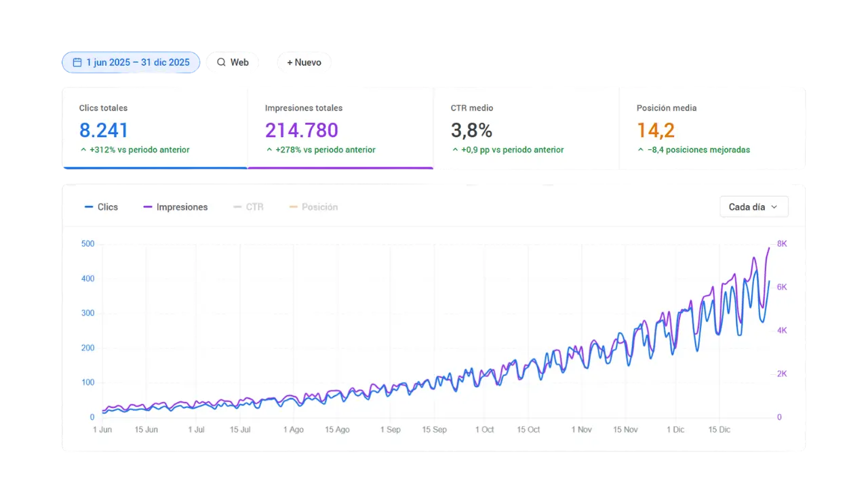Click the magnifying glass icon beside Web
Image resolution: width=868 pixels, height=488 pixels.
click(222, 62)
